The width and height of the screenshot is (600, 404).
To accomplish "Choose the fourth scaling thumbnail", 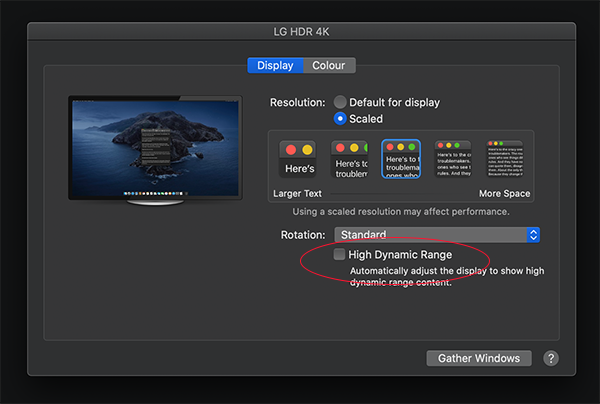I will [453, 159].
